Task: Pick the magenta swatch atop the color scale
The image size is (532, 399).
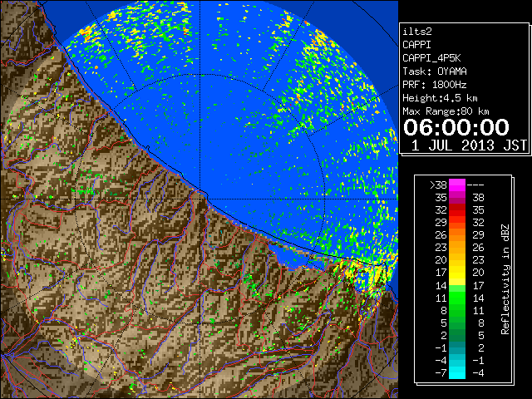Action: [457, 185]
